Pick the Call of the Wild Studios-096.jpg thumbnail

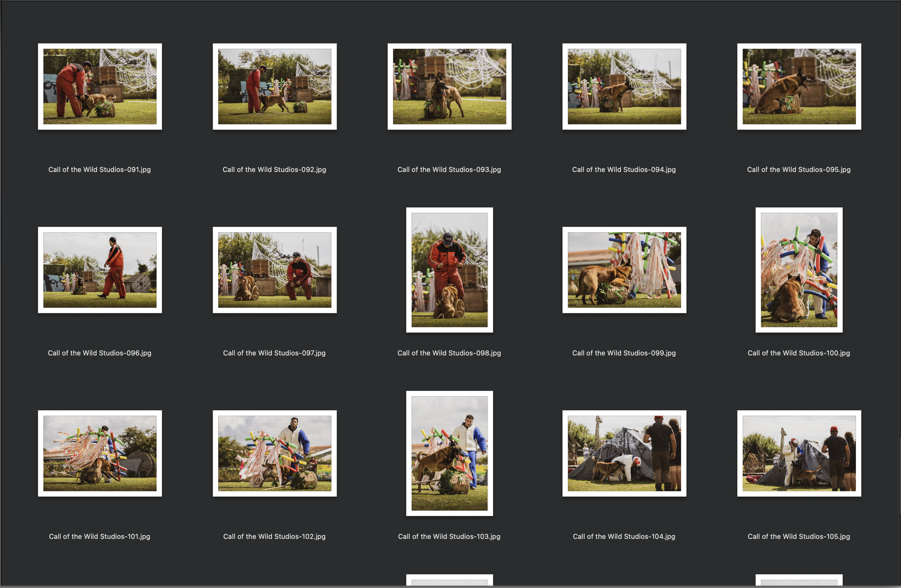[99, 270]
